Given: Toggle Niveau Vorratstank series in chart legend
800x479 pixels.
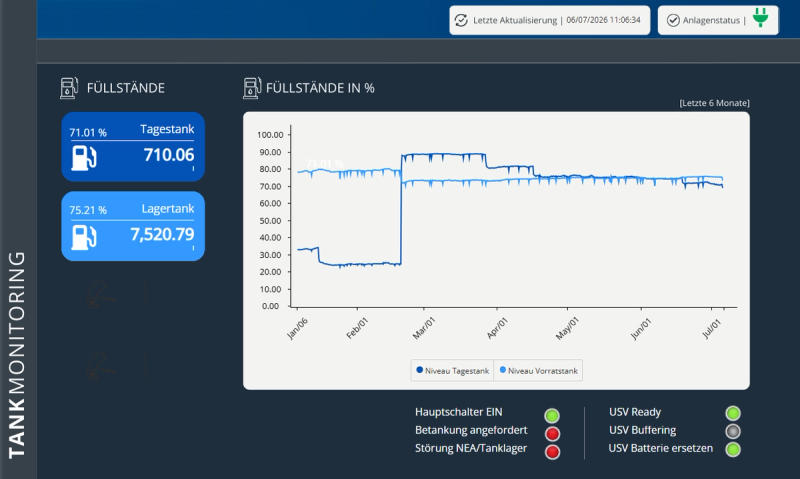Looking at the screenshot, I should 538,371.
